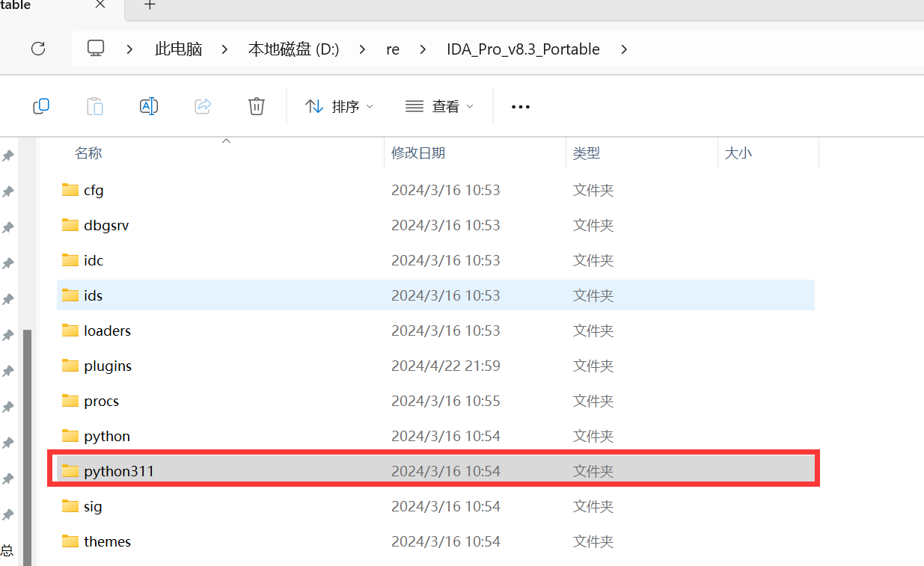The image size is (924, 566).
Task: Go to 本地磁盘 (D:) in the address bar
Action: (x=294, y=49)
